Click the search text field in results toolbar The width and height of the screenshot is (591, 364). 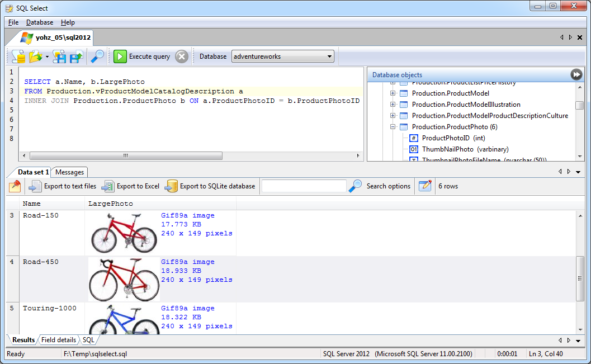click(304, 186)
